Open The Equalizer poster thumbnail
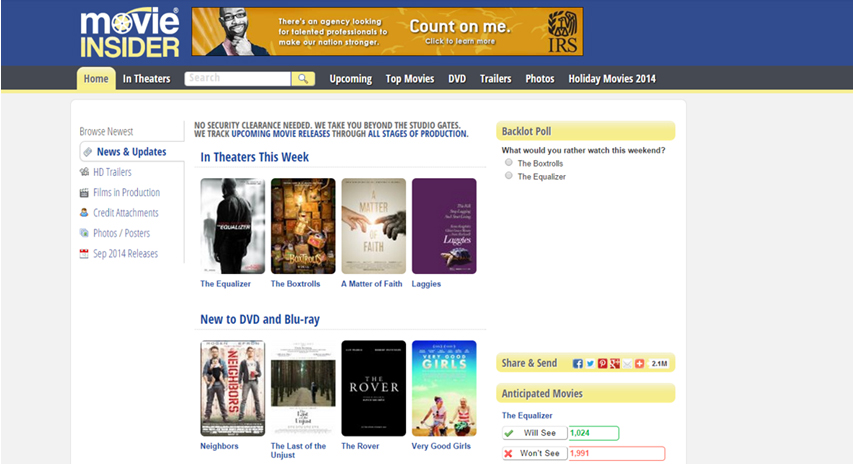The width and height of the screenshot is (853, 464). click(x=232, y=226)
